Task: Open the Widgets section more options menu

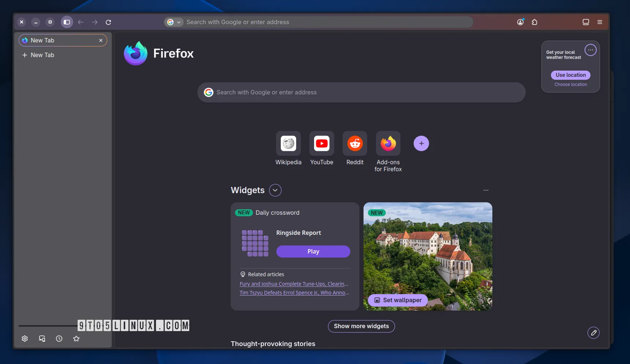Action: (486, 190)
